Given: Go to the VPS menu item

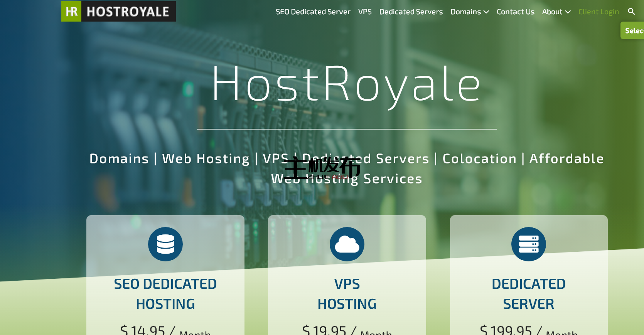Looking at the screenshot, I should point(365,12).
